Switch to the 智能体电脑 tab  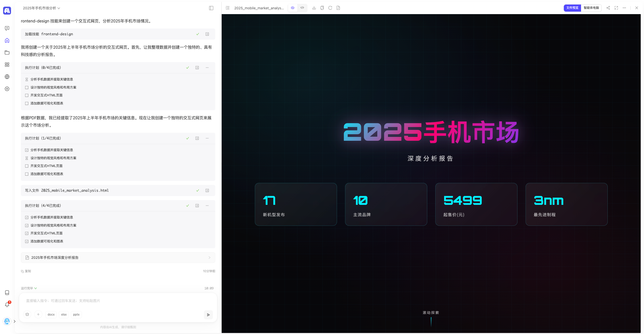(592, 8)
